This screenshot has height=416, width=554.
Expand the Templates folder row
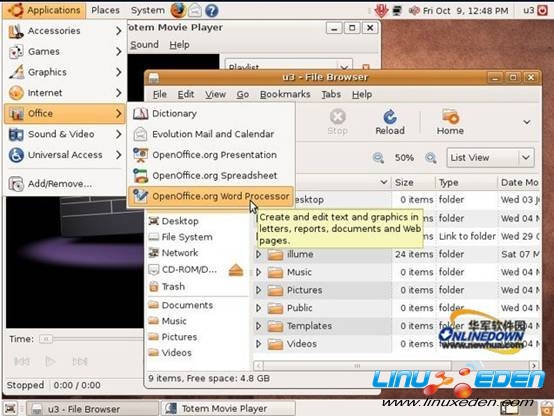(259, 326)
